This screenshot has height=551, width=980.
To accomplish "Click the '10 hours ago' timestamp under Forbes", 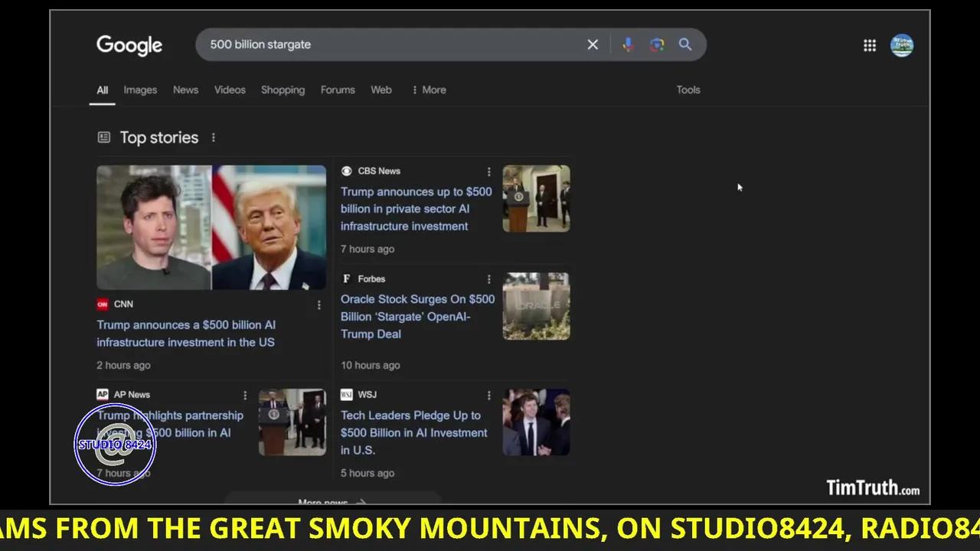I will (x=371, y=365).
